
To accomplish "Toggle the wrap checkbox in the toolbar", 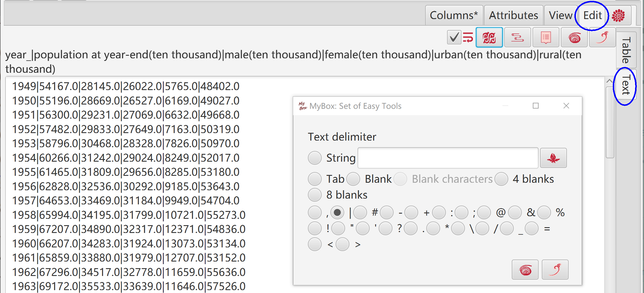I will click(454, 38).
